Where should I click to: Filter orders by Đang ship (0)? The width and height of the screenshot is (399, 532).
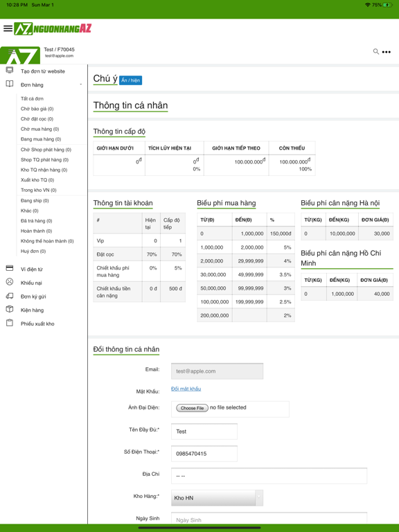[35, 201]
